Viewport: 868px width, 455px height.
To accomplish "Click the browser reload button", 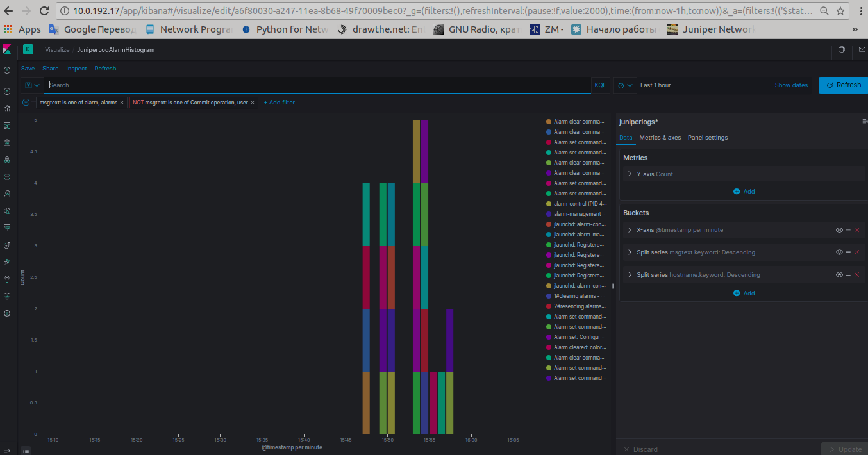I will (44, 11).
